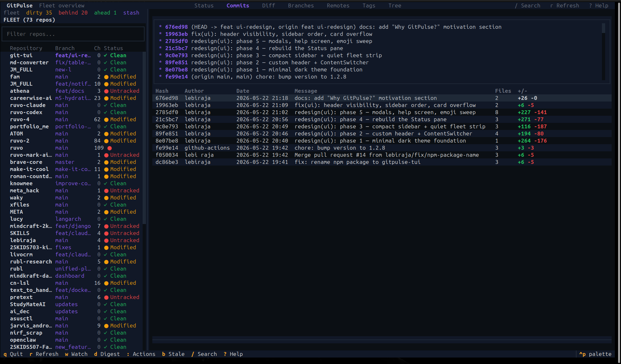Select the Remotes tab
Viewport: 621px width, 364px height.
point(338,5)
